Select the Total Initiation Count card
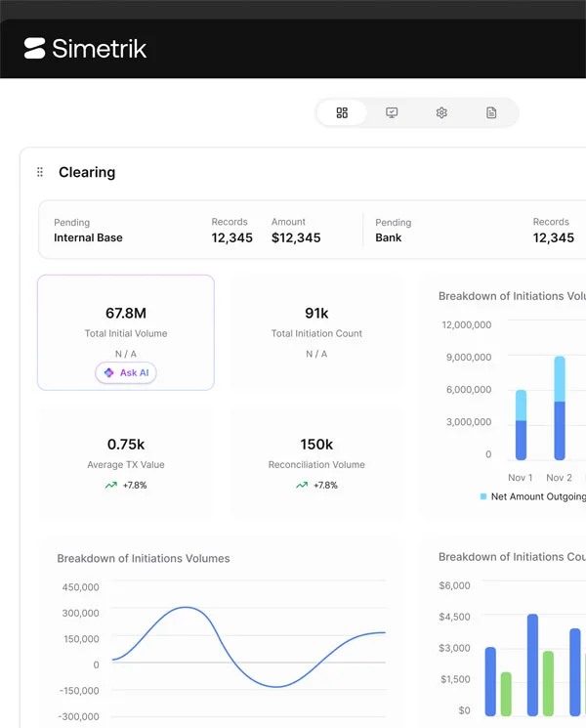Viewport: 586px width, 728px height. [316, 332]
